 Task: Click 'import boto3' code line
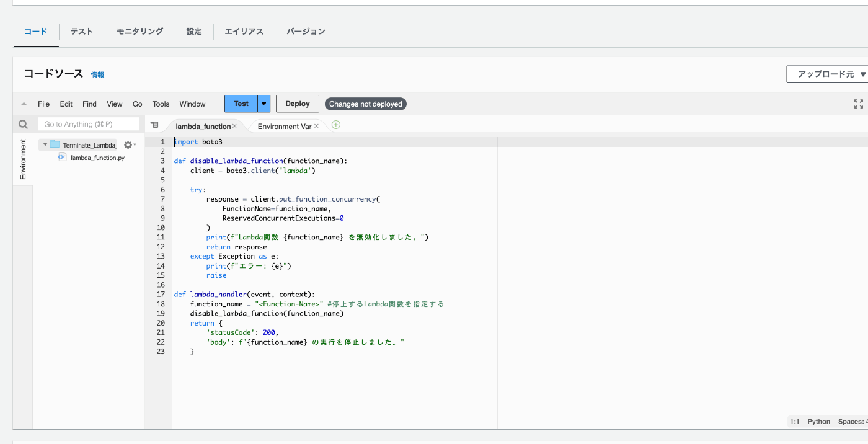click(x=198, y=142)
